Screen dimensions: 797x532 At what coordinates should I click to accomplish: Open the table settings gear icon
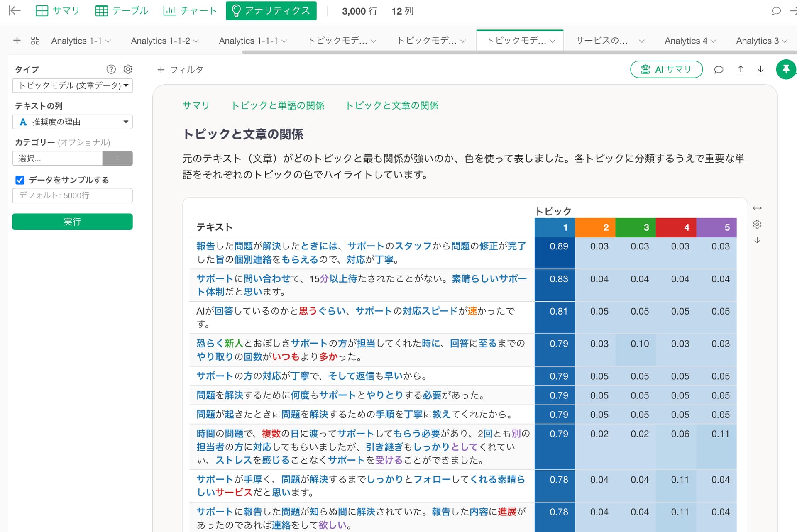(x=757, y=224)
